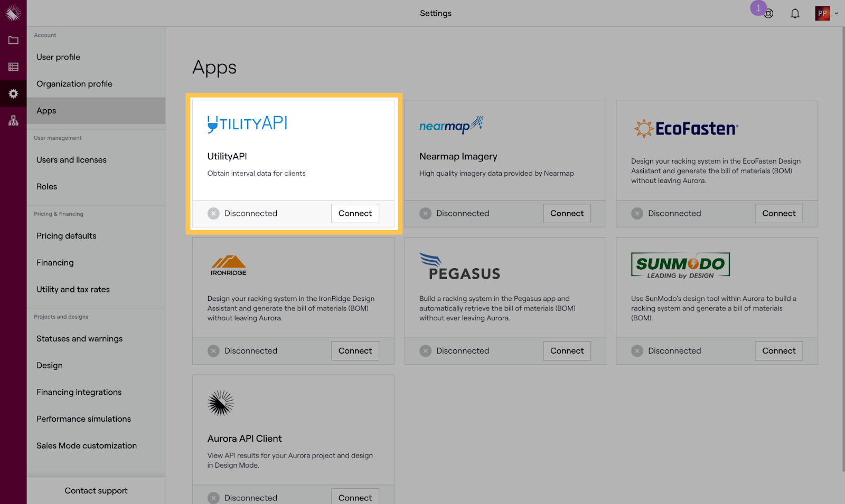This screenshot has height=504, width=845.
Task: Expand the account dropdown arrow beside avatar
Action: click(x=836, y=14)
